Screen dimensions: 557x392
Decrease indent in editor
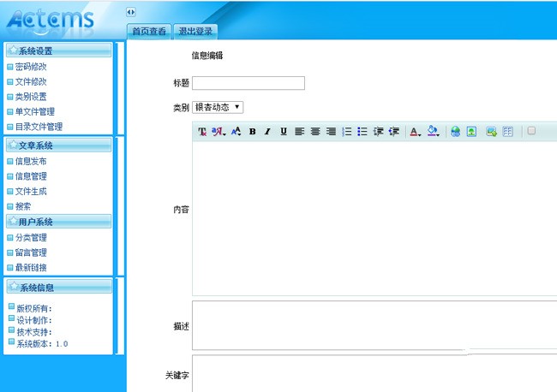[x=393, y=132]
